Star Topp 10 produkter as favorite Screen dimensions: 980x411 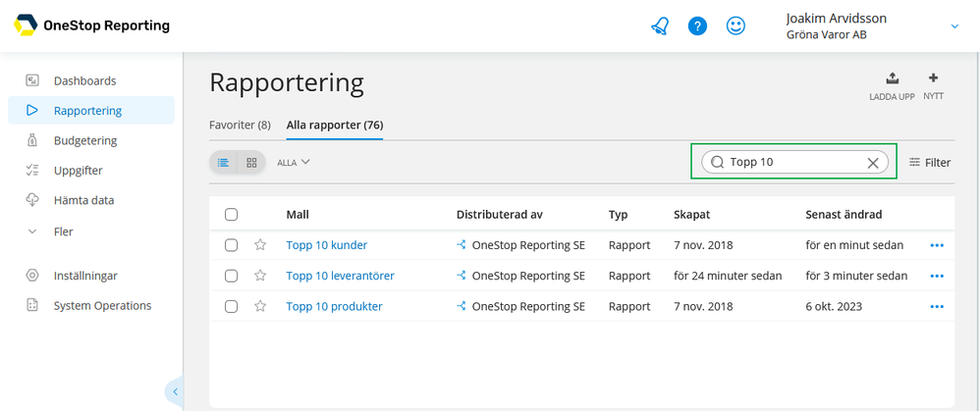tap(260, 306)
